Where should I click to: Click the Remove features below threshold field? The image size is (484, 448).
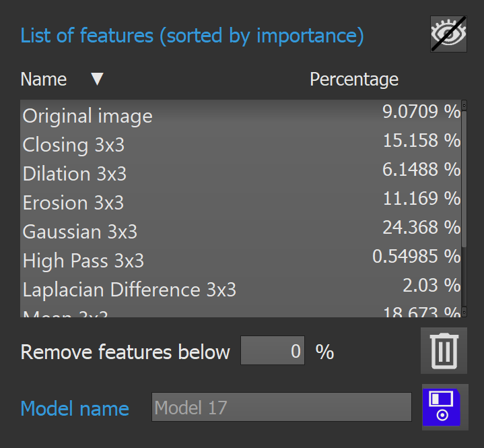[x=273, y=350]
